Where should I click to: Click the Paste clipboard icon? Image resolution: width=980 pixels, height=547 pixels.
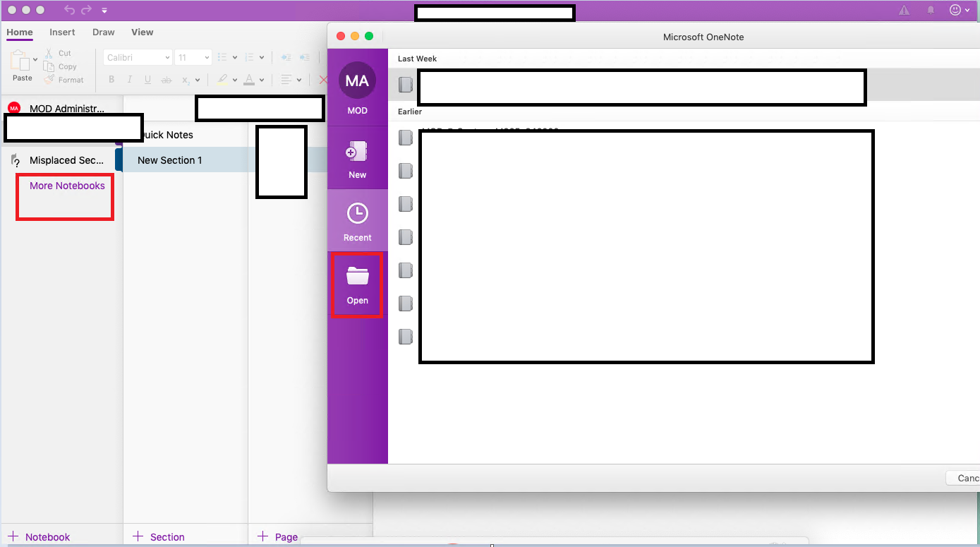click(20, 61)
